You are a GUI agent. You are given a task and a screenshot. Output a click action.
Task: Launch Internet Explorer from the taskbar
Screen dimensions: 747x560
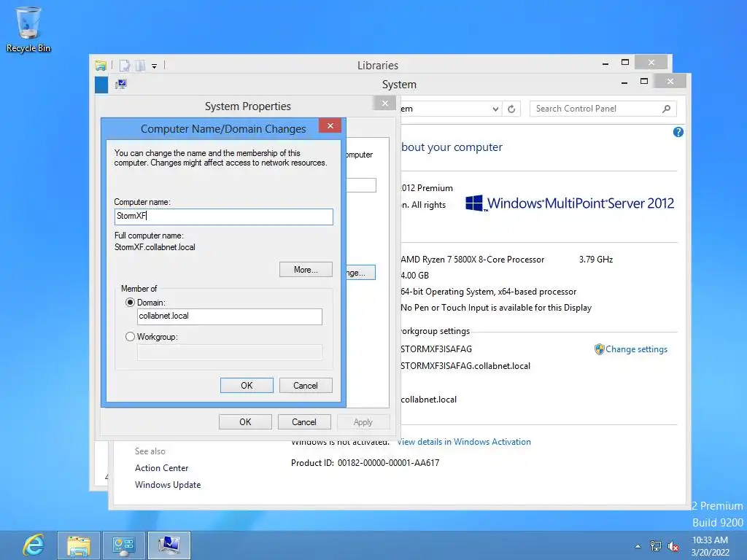pos(34,545)
